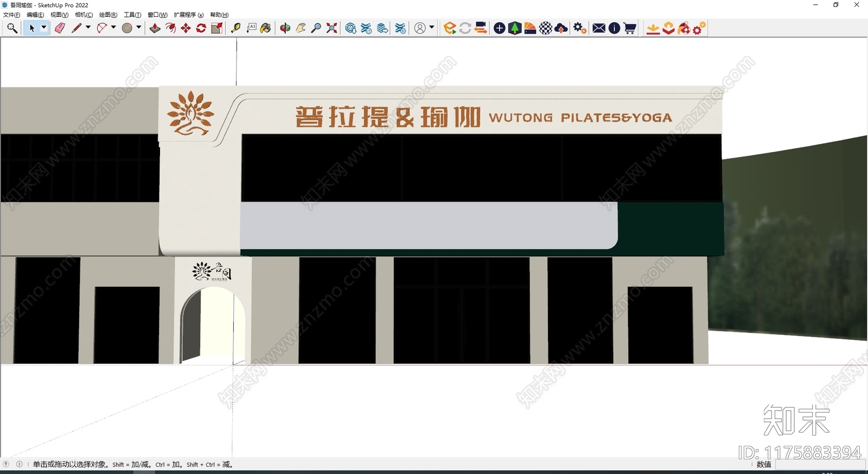Pick the Tape Measure tool
This screenshot has width=868, height=474.
click(235, 28)
